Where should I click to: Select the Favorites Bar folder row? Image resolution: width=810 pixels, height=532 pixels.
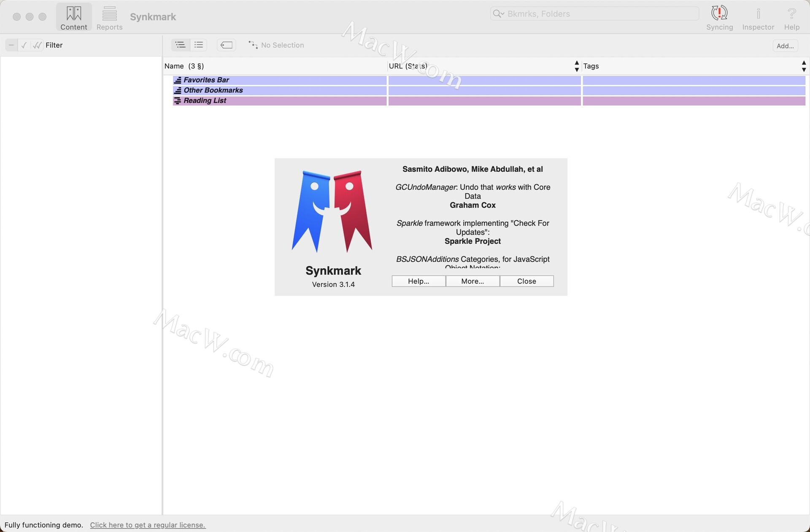(489, 80)
